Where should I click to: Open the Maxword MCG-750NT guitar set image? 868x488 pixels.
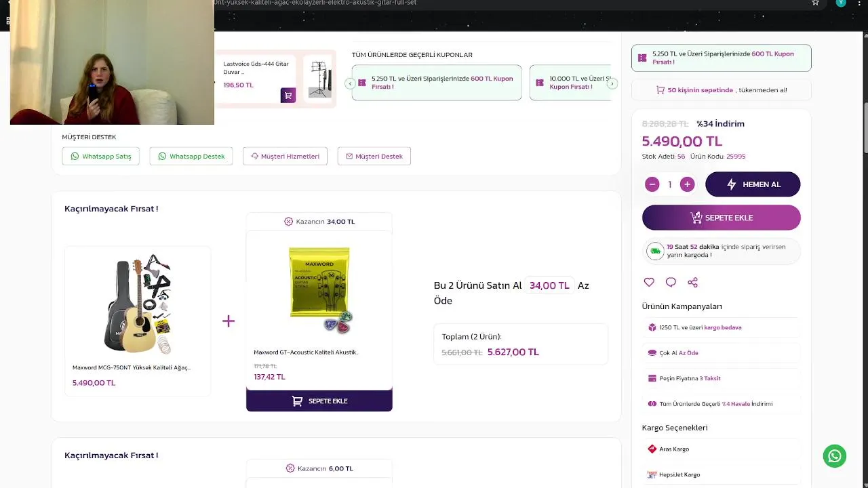point(138,304)
